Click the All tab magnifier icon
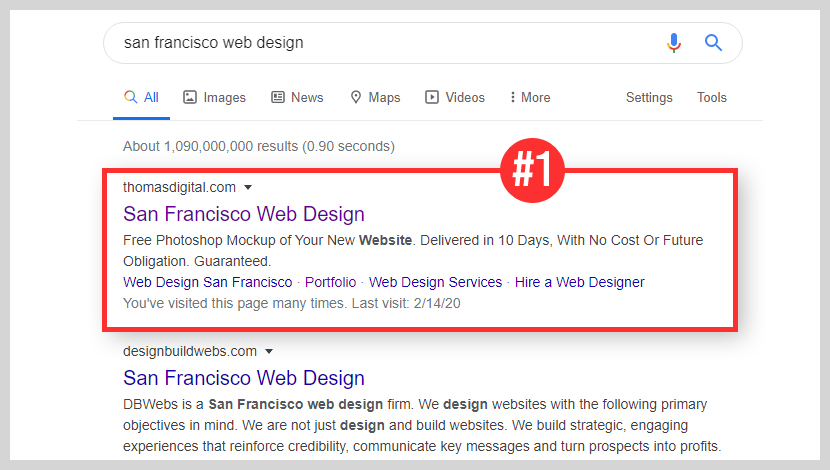Viewport: 830px width, 470px height. (130, 97)
